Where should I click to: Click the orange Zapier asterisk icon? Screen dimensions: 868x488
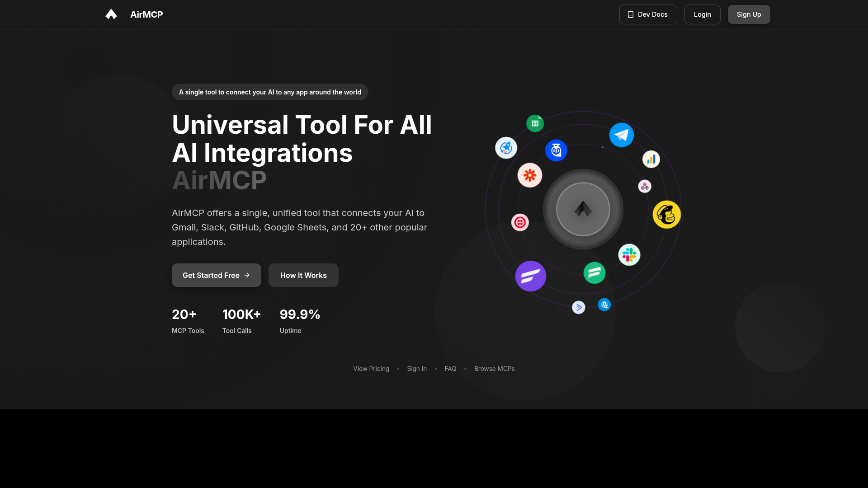tap(529, 175)
